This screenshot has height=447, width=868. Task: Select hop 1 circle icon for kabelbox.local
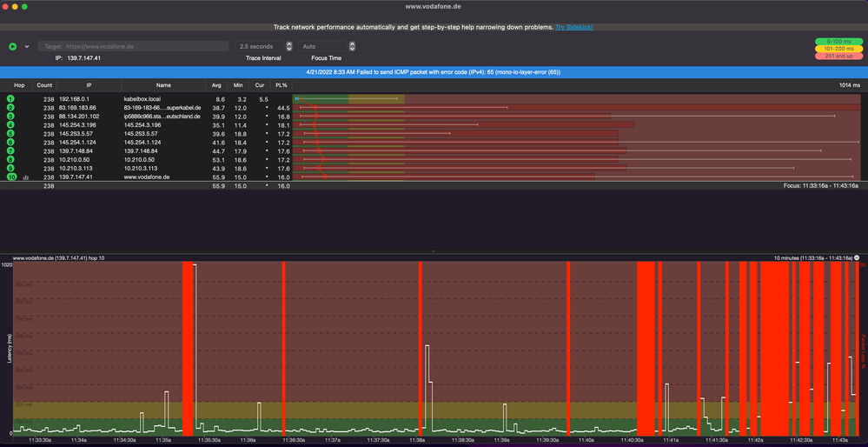(x=11, y=98)
